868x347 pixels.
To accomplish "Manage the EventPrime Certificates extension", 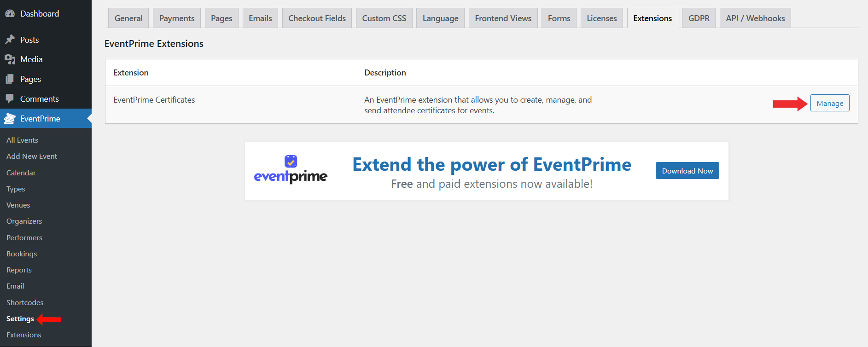I will point(829,103).
